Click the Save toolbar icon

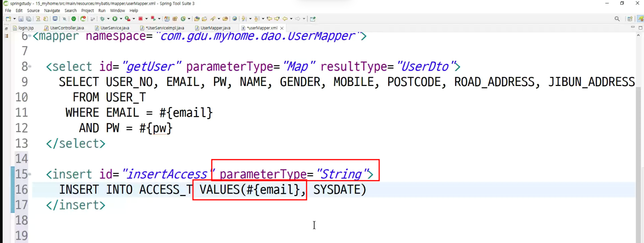pos(21,19)
